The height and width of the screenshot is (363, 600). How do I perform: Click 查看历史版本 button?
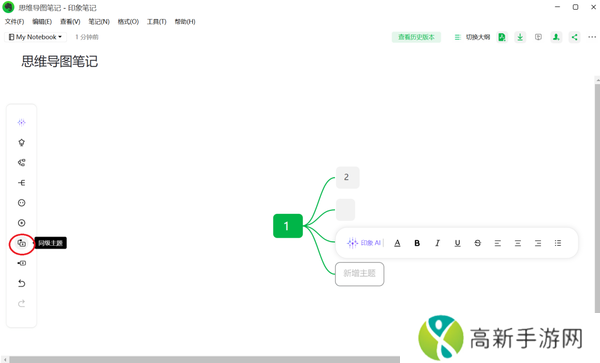point(416,37)
